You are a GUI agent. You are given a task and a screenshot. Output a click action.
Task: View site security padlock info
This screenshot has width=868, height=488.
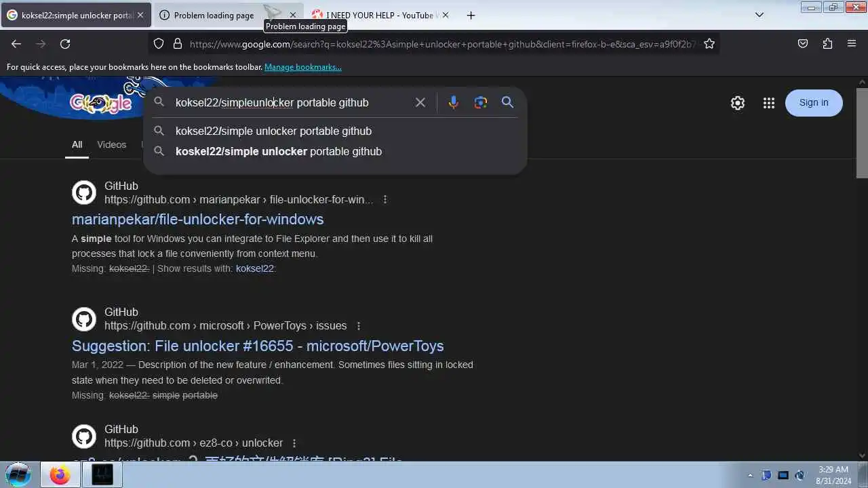178,44
